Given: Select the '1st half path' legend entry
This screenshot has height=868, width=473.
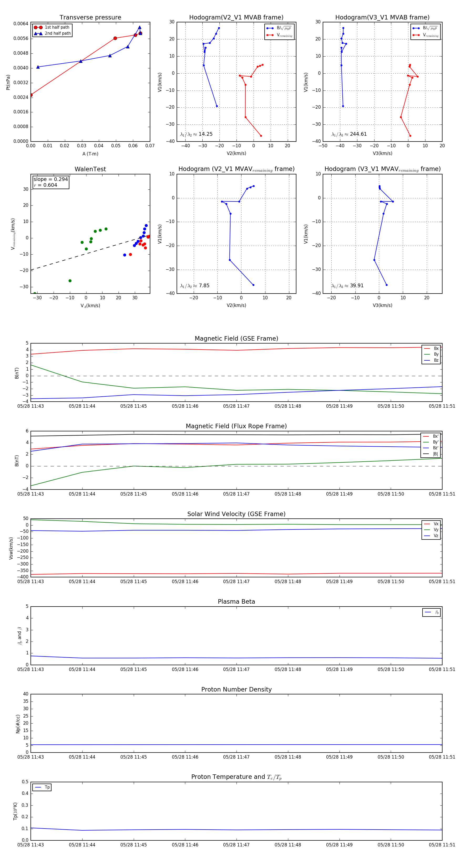Looking at the screenshot, I should click(x=52, y=27).
